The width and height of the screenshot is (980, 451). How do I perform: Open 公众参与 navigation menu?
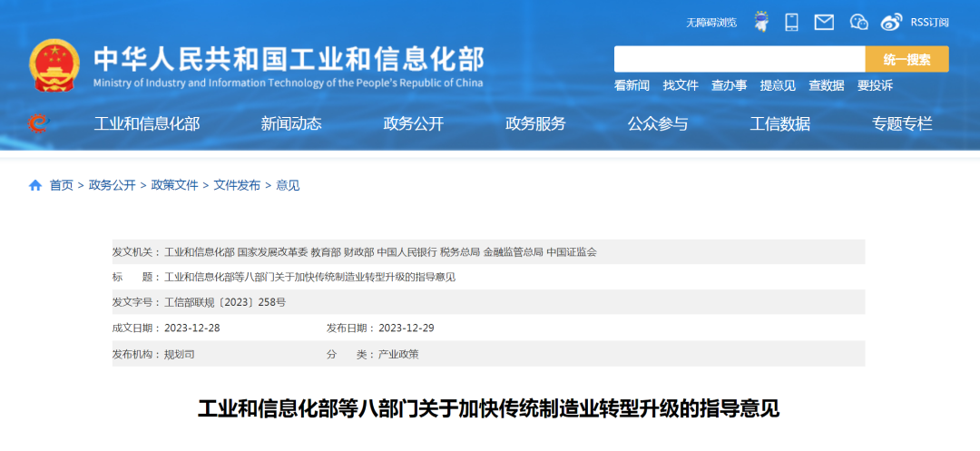(658, 123)
